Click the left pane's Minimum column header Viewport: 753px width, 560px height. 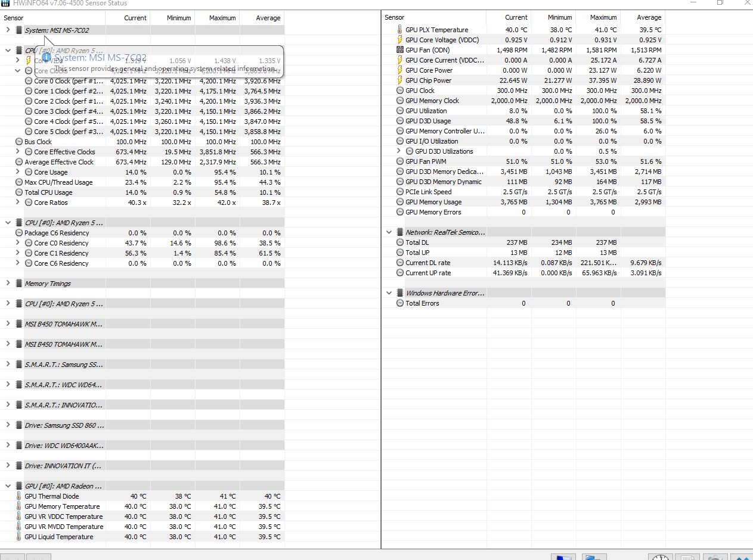pyautogui.click(x=172, y=18)
